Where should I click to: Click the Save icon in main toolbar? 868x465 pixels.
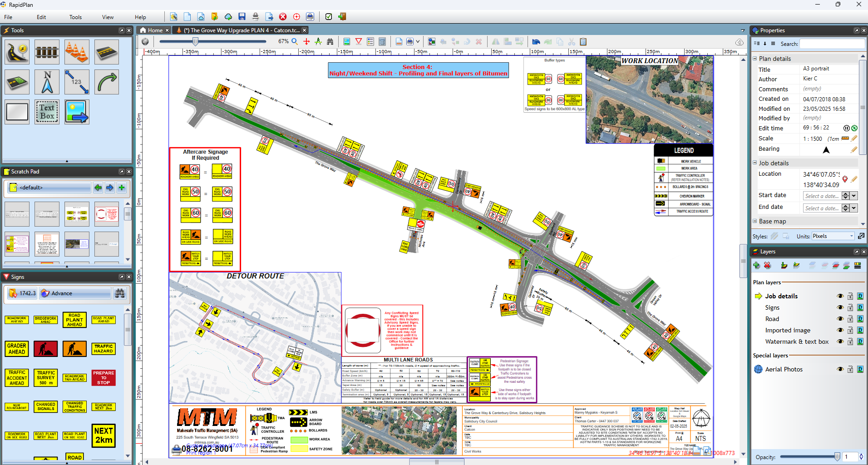242,17
